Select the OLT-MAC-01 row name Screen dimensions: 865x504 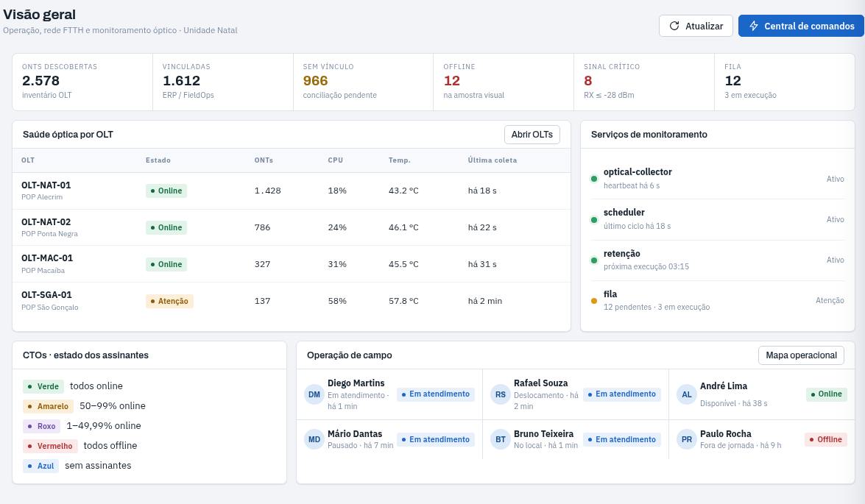(x=47, y=258)
